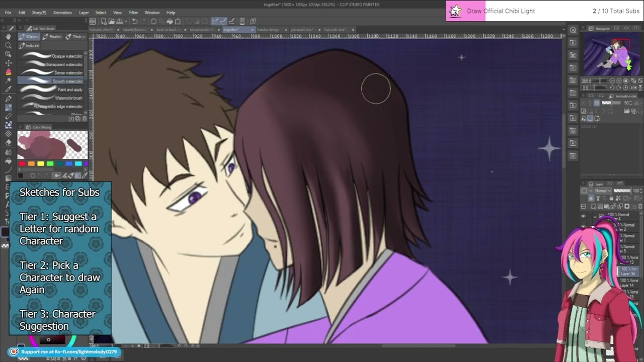Select the Eraser tool
Screen dimensions: 644x362
click(x=8, y=142)
